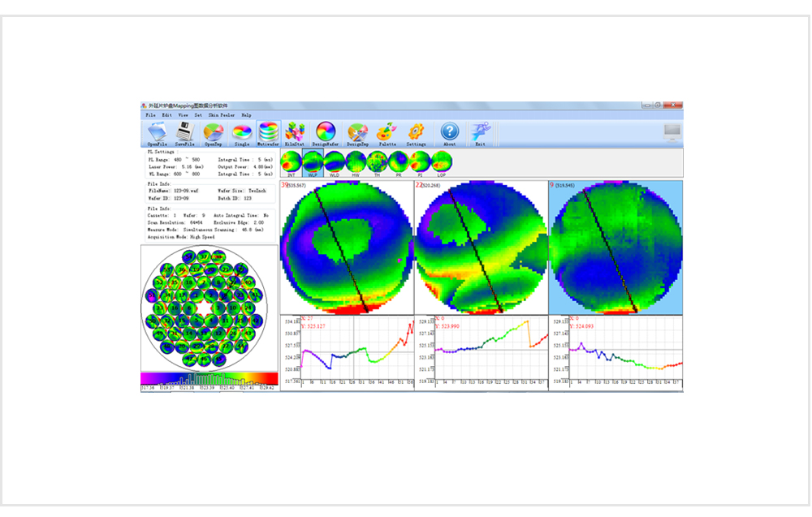Select the Single wafer view icon
This screenshot has width=812, height=517.
[x=242, y=132]
